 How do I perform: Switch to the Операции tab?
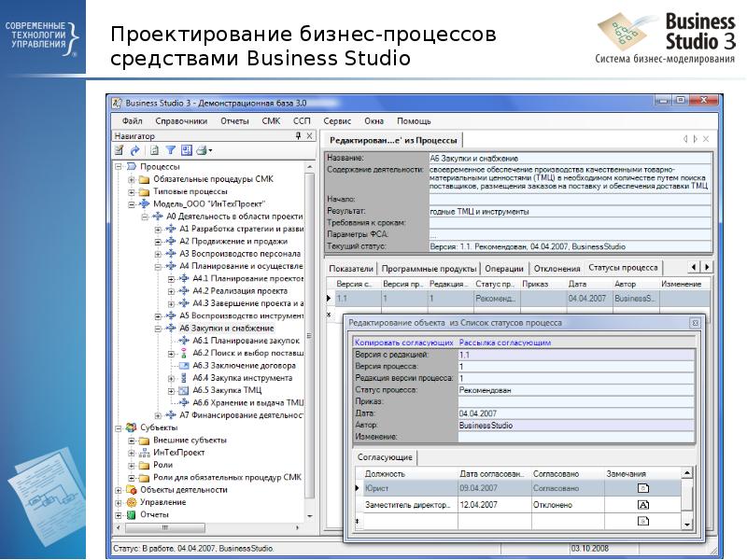504,269
